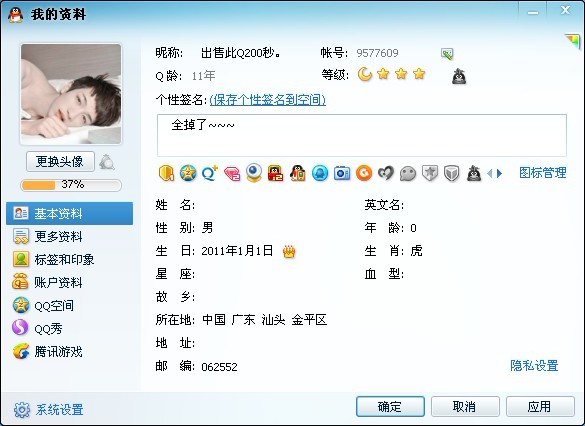Click the gold shield security icon
Viewport: 585px width, 426px height.
point(166,173)
